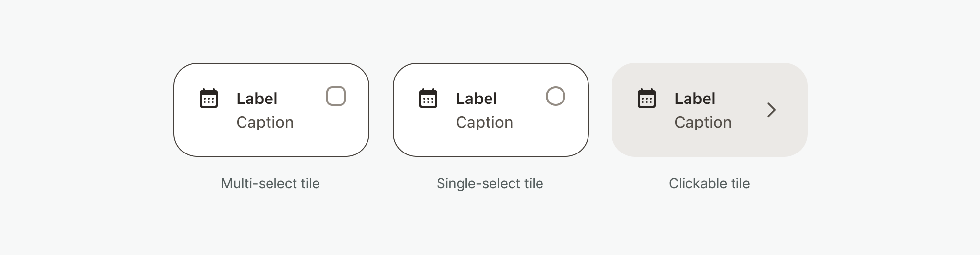Viewport: 980px width, 255px height.
Task: Click "Label" text in the multi-select tile
Action: (257, 99)
